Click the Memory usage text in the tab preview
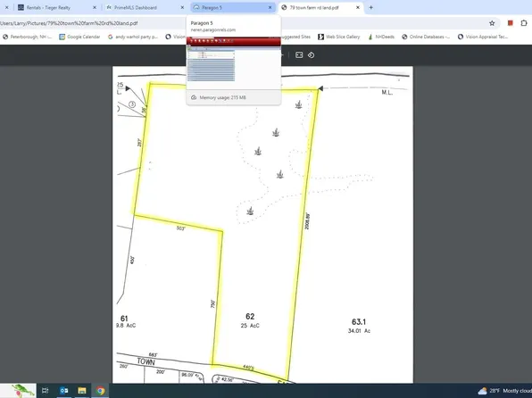 pos(222,98)
